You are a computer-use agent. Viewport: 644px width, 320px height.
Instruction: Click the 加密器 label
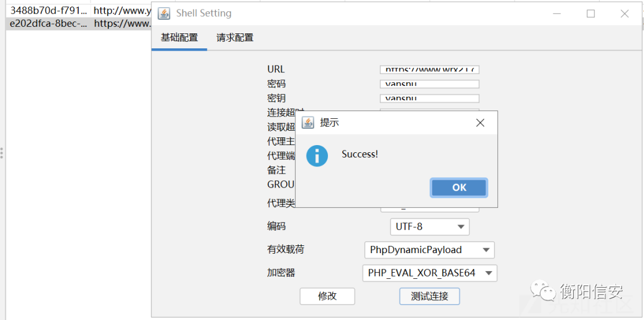(x=281, y=273)
